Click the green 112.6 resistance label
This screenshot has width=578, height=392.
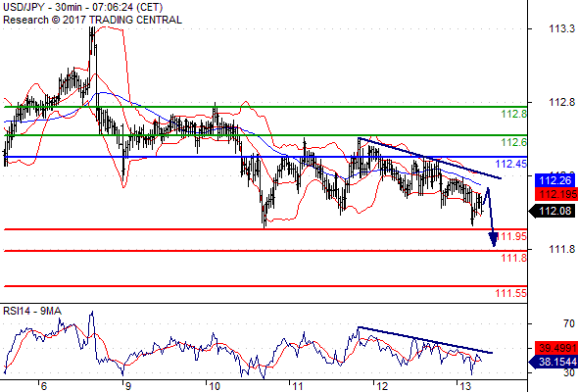514,142
